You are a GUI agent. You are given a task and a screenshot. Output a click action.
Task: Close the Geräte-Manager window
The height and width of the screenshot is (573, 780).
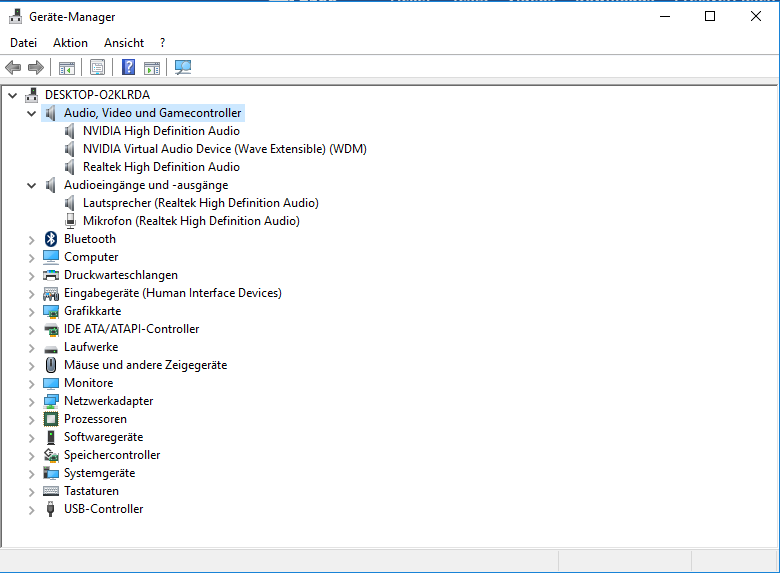pos(756,16)
